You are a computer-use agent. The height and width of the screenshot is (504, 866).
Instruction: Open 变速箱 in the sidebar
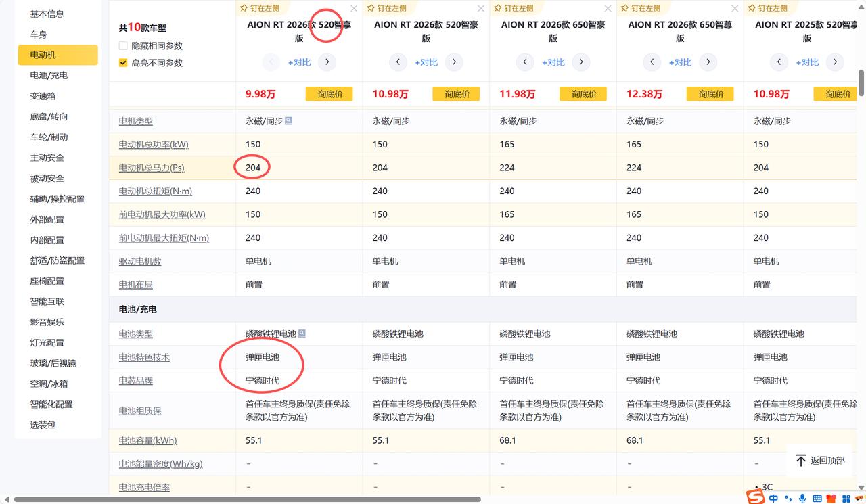(x=43, y=96)
